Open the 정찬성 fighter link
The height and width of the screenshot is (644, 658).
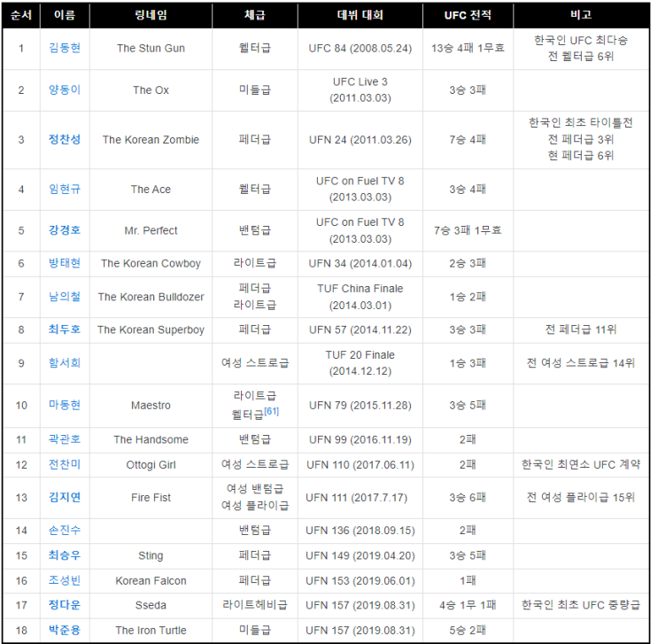(65, 139)
